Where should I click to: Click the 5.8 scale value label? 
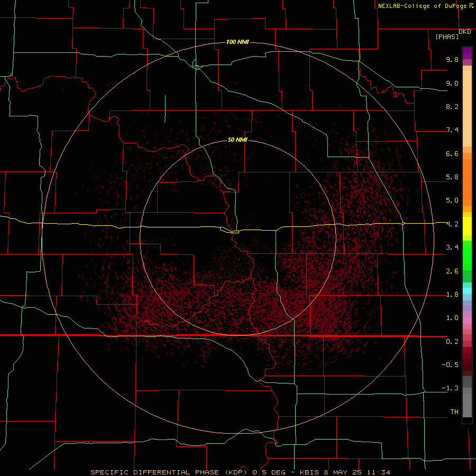[x=452, y=177]
